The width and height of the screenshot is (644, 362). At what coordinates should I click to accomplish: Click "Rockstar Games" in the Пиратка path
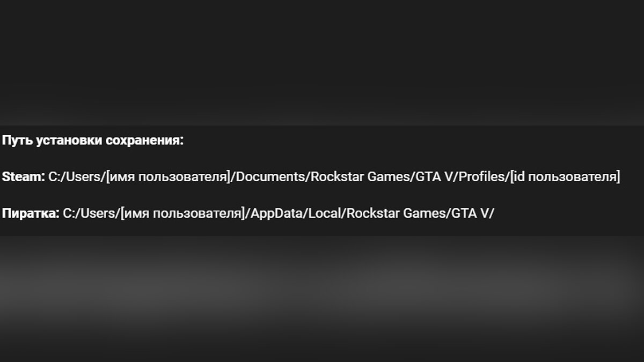pyautogui.click(x=396, y=213)
